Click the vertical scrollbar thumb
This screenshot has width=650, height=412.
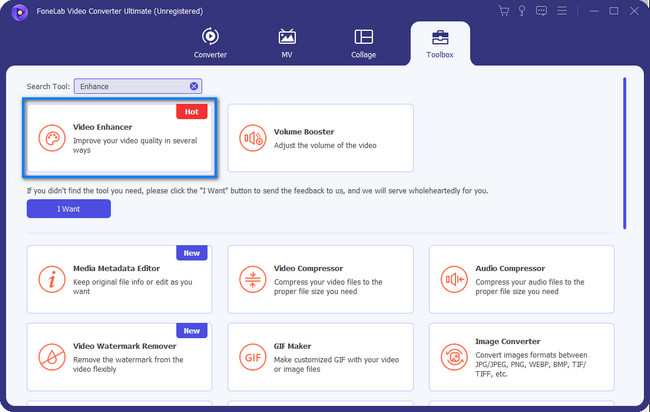tap(625, 153)
